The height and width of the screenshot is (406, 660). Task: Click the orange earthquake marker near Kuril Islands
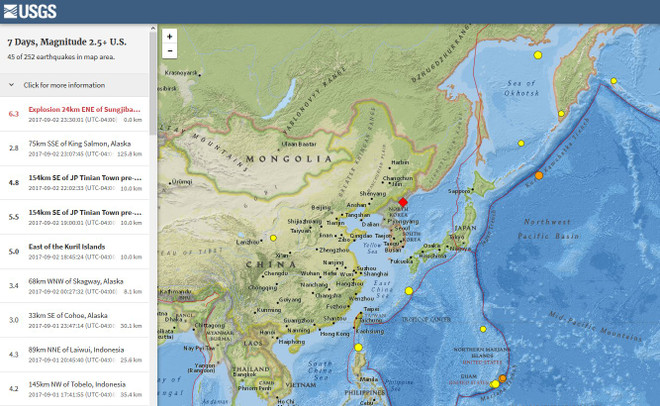538,176
